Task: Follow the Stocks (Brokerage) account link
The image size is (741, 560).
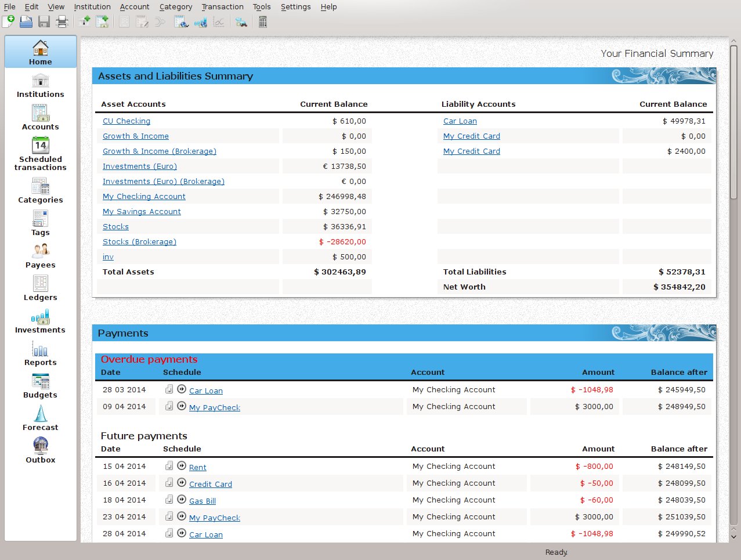Action: (x=139, y=242)
